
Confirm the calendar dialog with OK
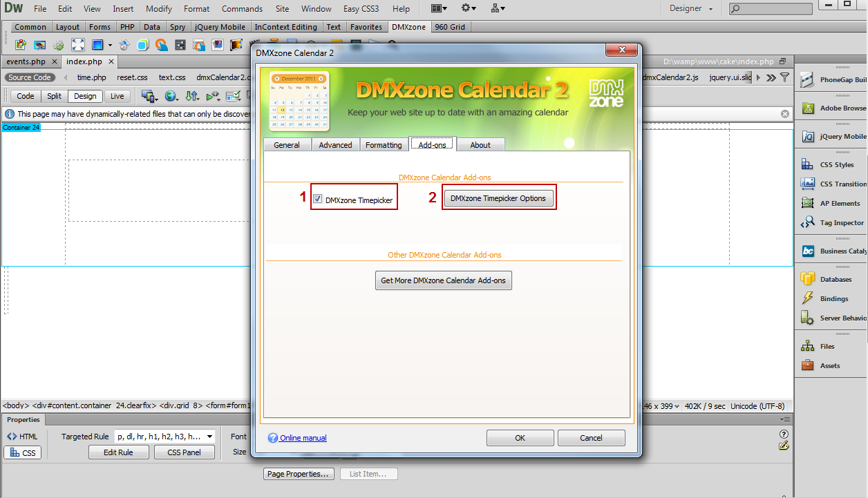[520, 438]
